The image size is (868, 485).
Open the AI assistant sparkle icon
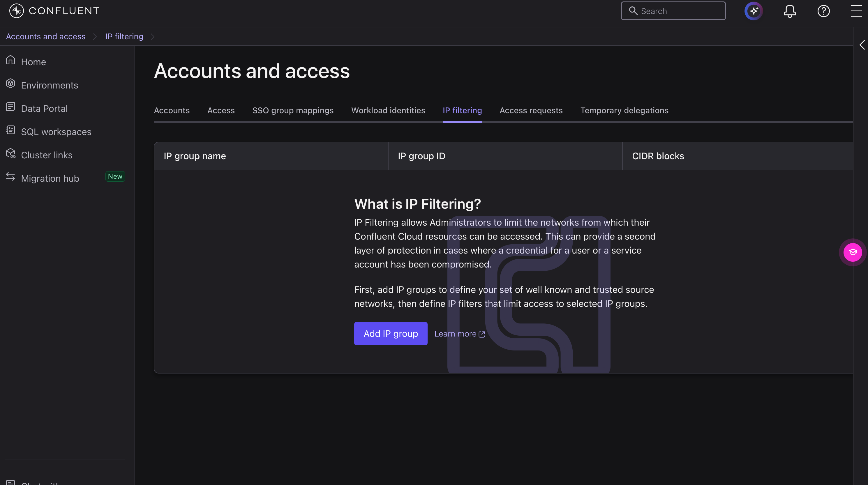pyautogui.click(x=754, y=11)
